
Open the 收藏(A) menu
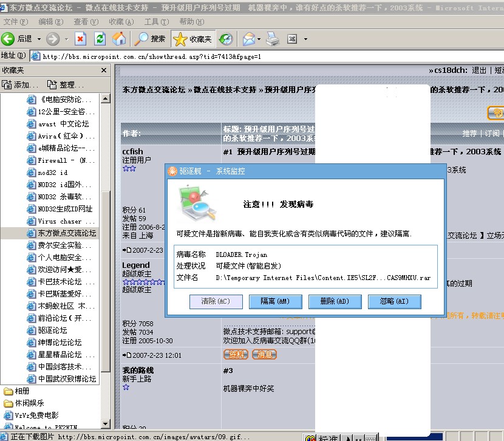pyautogui.click(x=121, y=21)
